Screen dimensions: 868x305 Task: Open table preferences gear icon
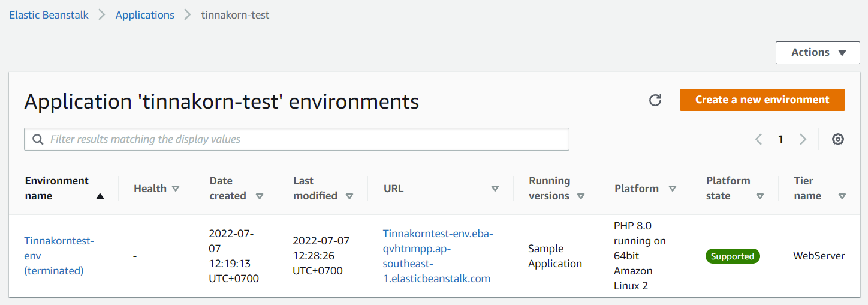[838, 139]
